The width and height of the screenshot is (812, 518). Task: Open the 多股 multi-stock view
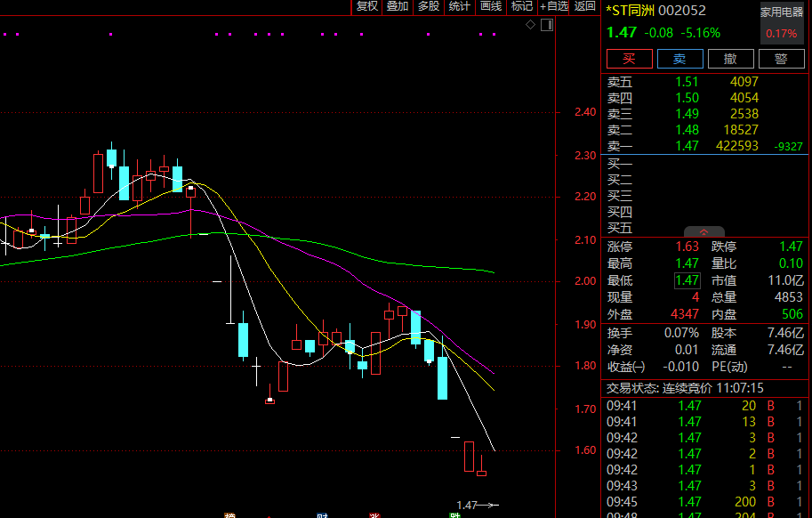[x=429, y=6]
